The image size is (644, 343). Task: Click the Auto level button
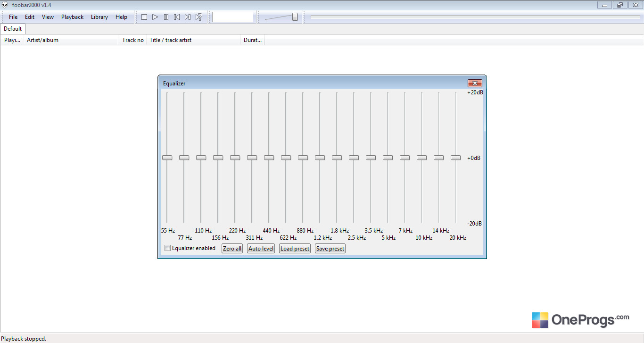(261, 249)
